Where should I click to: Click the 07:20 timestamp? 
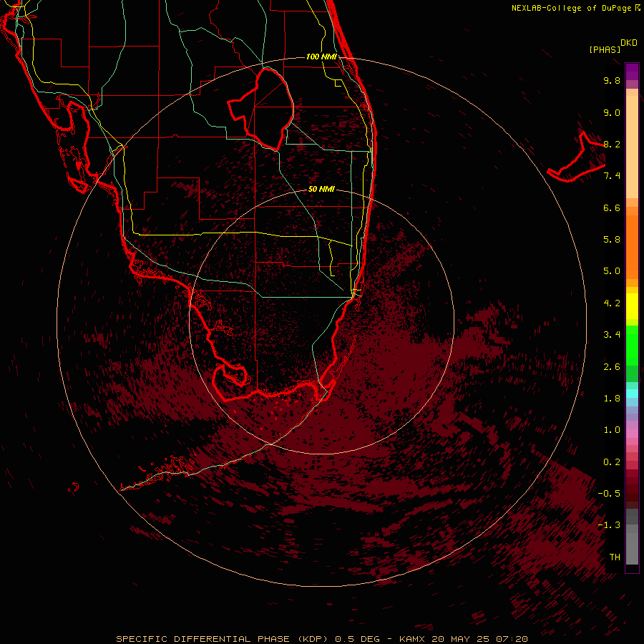[x=512, y=639]
